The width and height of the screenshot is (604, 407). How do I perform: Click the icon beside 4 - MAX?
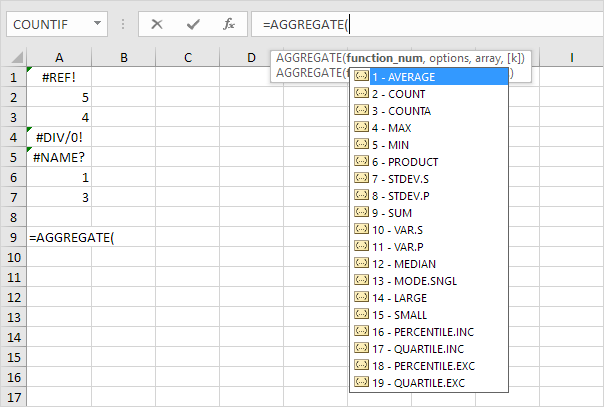pos(361,127)
